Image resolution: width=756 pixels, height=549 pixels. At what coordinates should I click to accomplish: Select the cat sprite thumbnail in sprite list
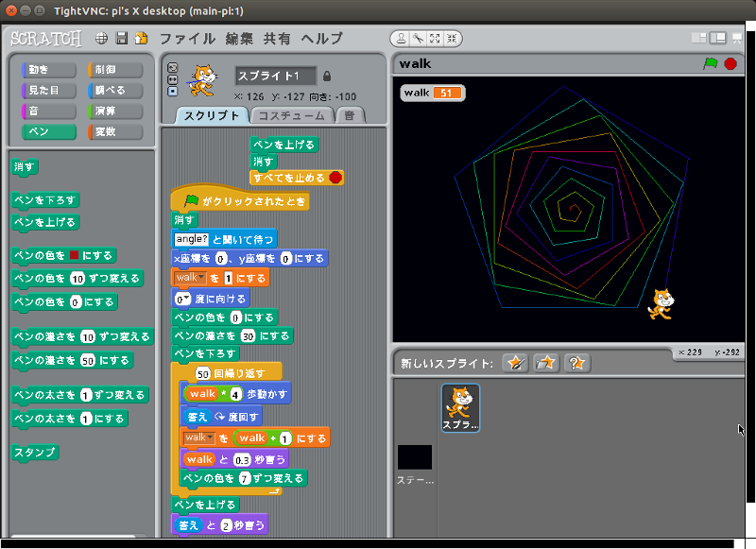460,408
